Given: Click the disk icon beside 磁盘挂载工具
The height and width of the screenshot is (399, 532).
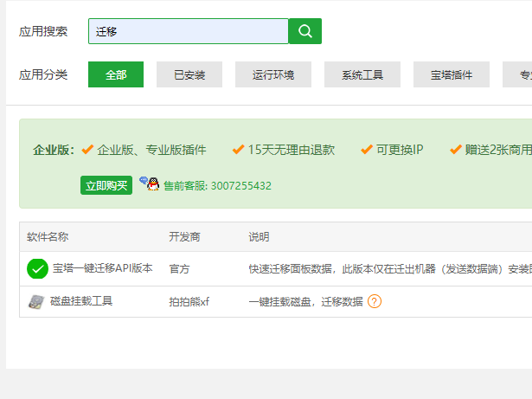Looking at the screenshot, I should coord(36,301).
